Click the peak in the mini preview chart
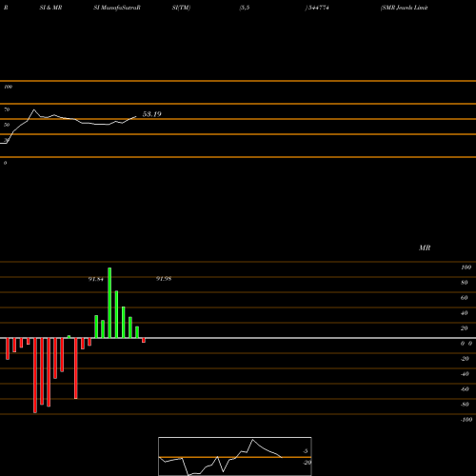 252,440
